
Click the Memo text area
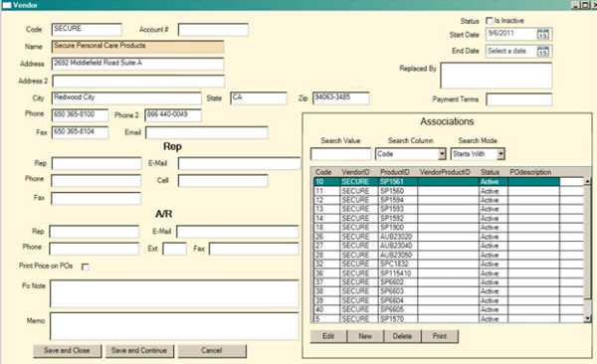pyautogui.click(x=174, y=326)
